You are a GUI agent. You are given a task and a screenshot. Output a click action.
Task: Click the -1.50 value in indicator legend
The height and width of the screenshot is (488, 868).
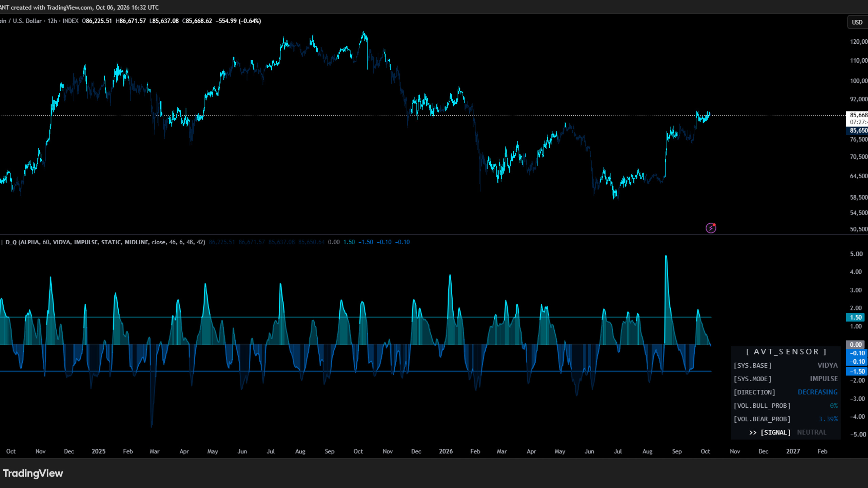pyautogui.click(x=366, y=242)
